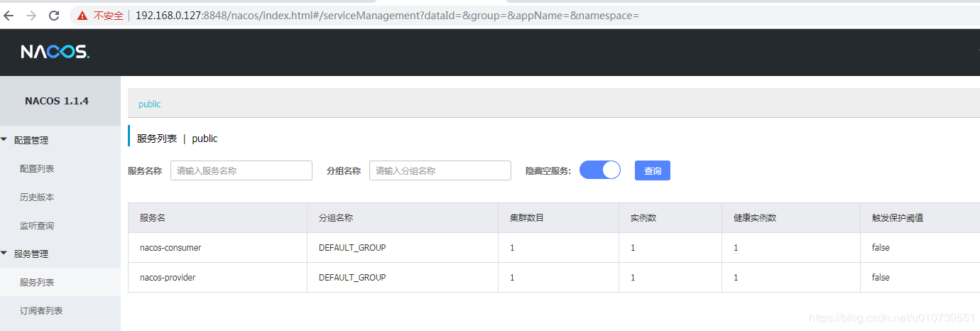Click the 服务列表 | public page title

(178, 139)
